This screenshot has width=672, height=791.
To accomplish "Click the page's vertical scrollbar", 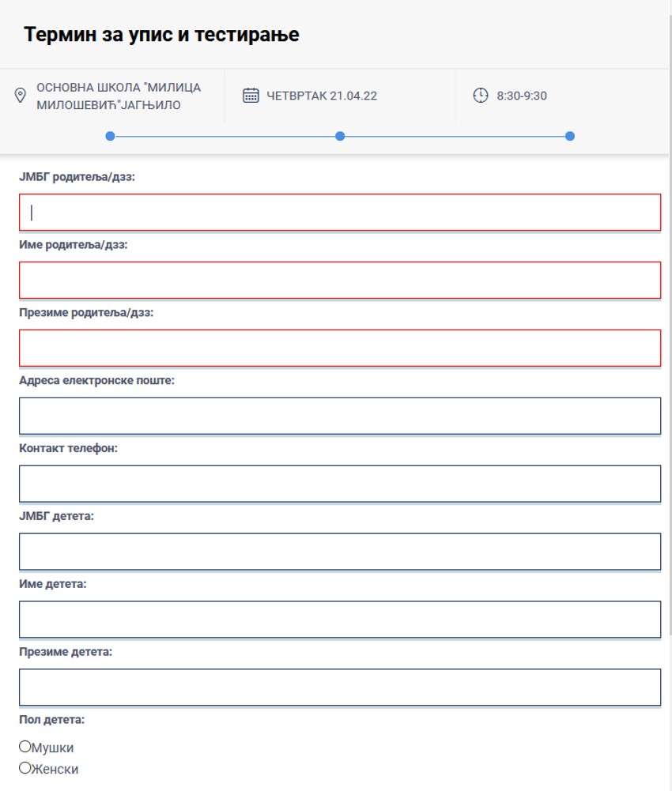I will (669, 316).
